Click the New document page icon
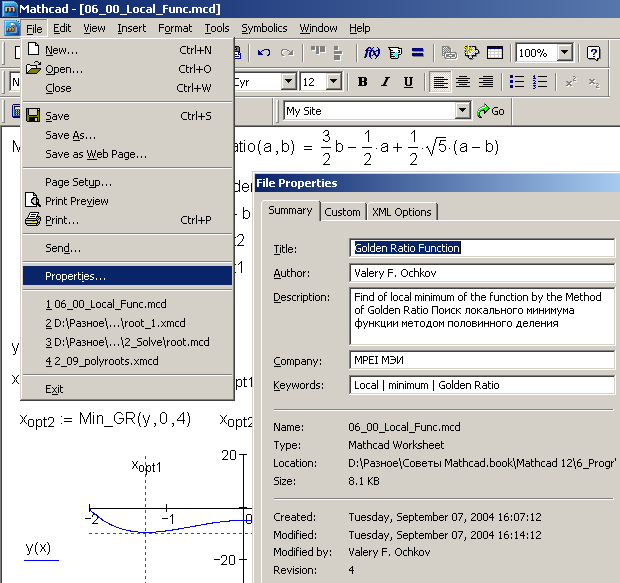Image resolution: width=620 pixels, height=583 pixels. [34, 49]
